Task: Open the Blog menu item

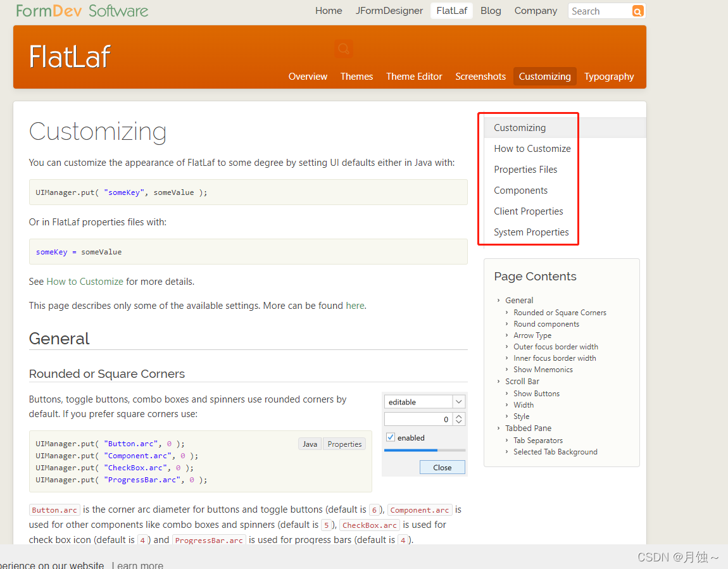Action: (x=491, y=11)
